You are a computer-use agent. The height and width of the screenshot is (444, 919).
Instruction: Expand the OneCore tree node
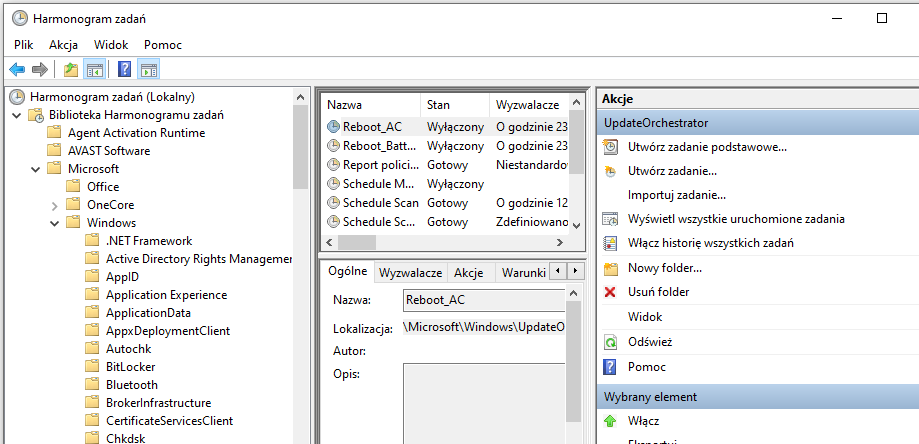click(55, 205)
